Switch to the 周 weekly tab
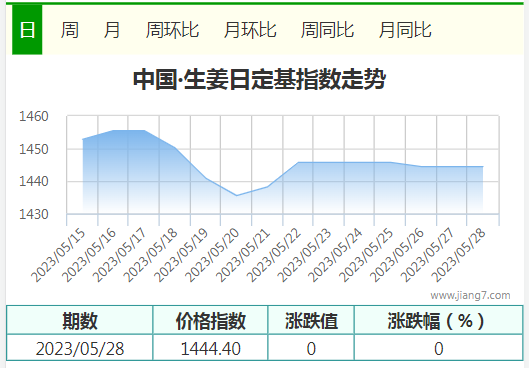Image resolution: width=529 pixels, height=368 pixels. [70, 30]
